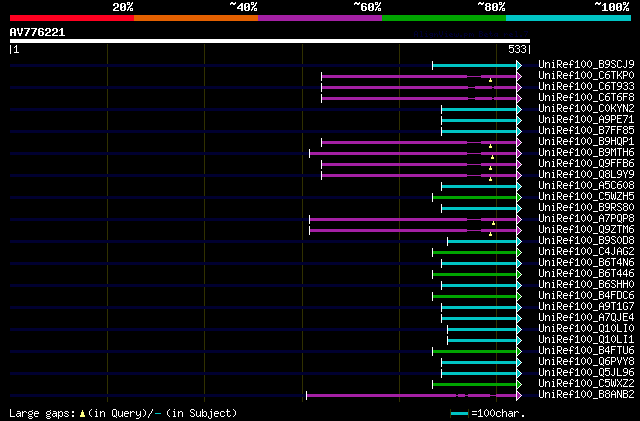Click the end position label 533
Image resolution: width=640 pixels, height=421 pixels.
point(517,49)
